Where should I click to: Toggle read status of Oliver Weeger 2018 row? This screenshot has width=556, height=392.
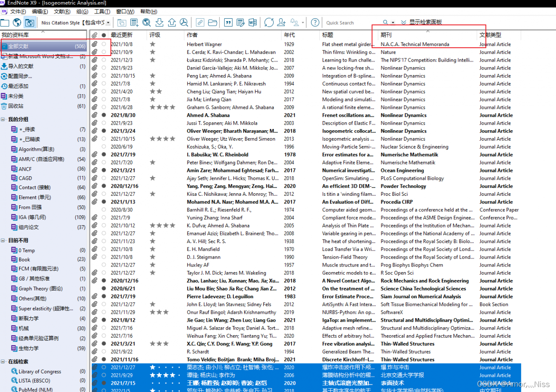(103, 131)
